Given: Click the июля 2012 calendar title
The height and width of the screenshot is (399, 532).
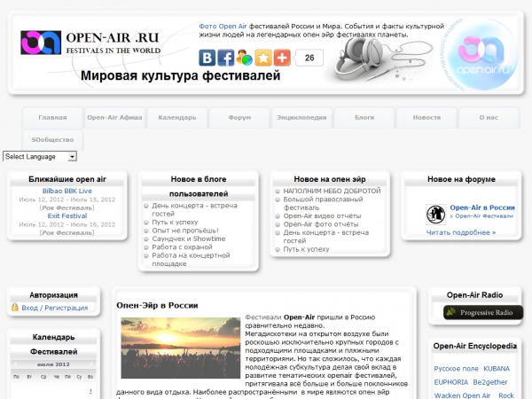Looking at the screenshot, I should (x=53, y=364).
